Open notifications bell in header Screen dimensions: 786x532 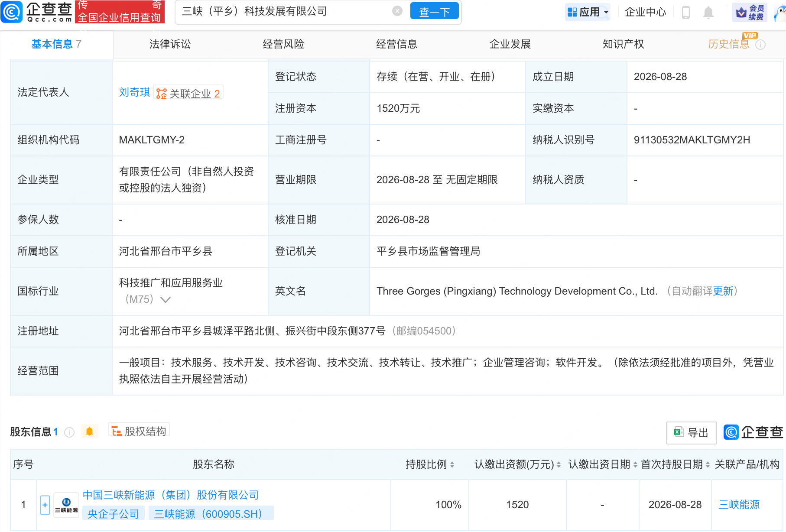708,12
